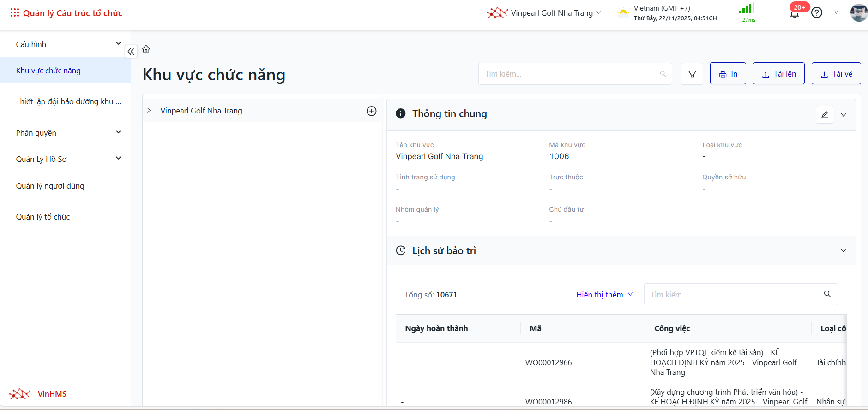Open the Hiển thị thêm dropdown
This screenshot has width=868, height=410.
[x=604, y=295]
